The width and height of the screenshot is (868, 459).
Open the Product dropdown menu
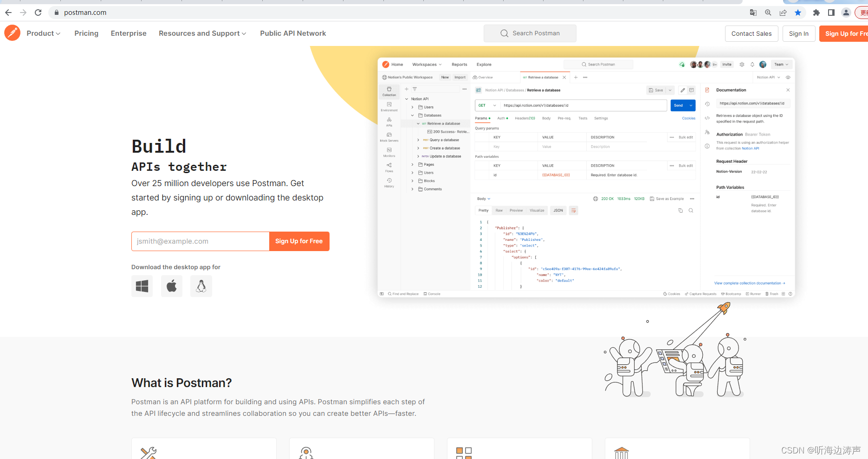pyautogui.click(x=44, y=33)
